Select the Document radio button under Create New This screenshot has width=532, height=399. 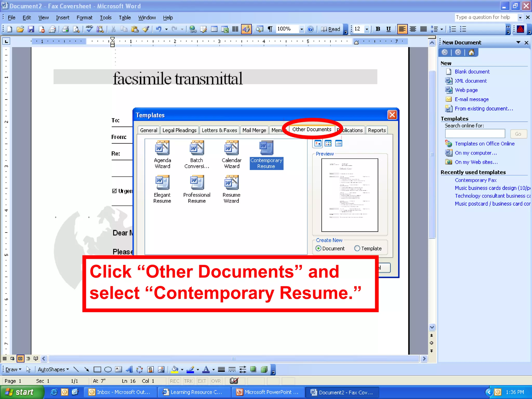pos(318,248)
